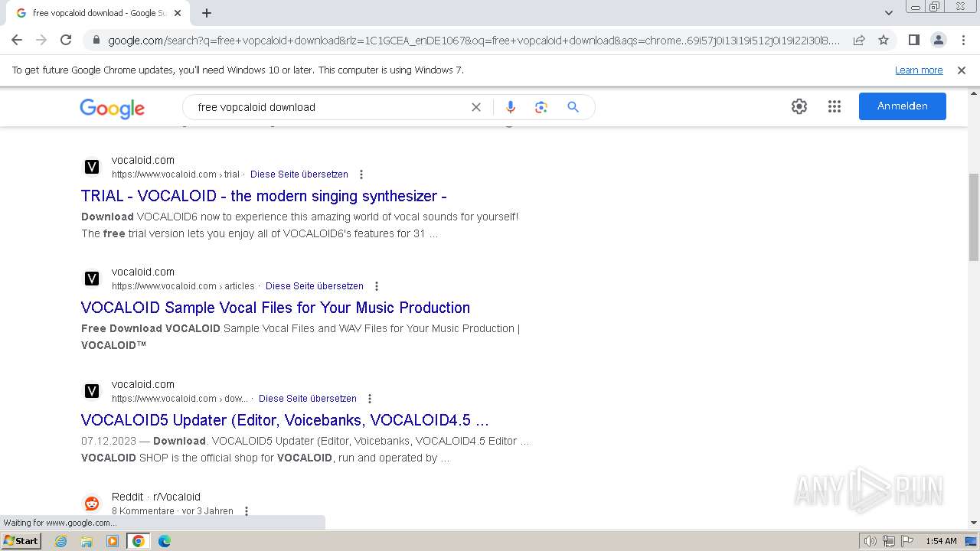Click the 1:54 AM taskbar clock
Image resolution: width=980 pixels, height=551 pixels.
pos(941,541)
